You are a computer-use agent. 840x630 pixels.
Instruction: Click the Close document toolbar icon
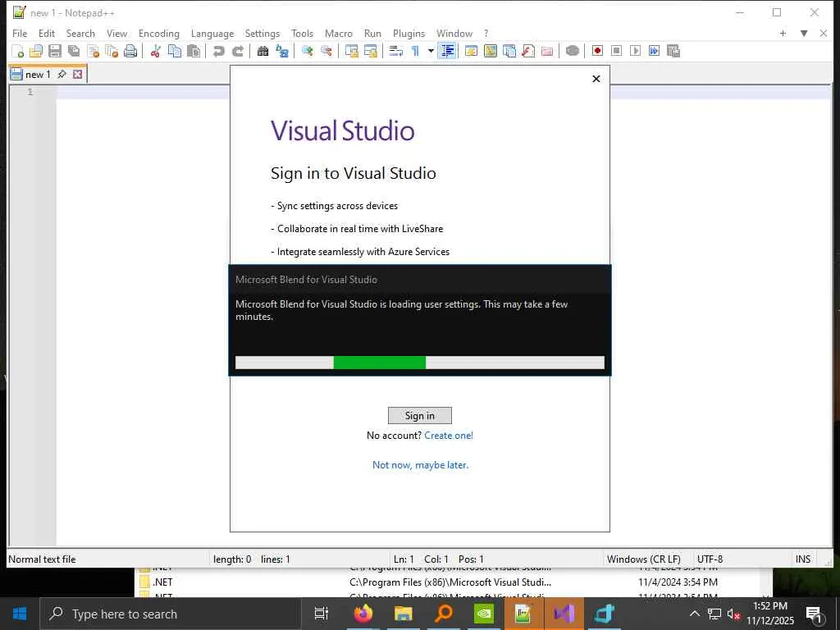click(93, 51)
